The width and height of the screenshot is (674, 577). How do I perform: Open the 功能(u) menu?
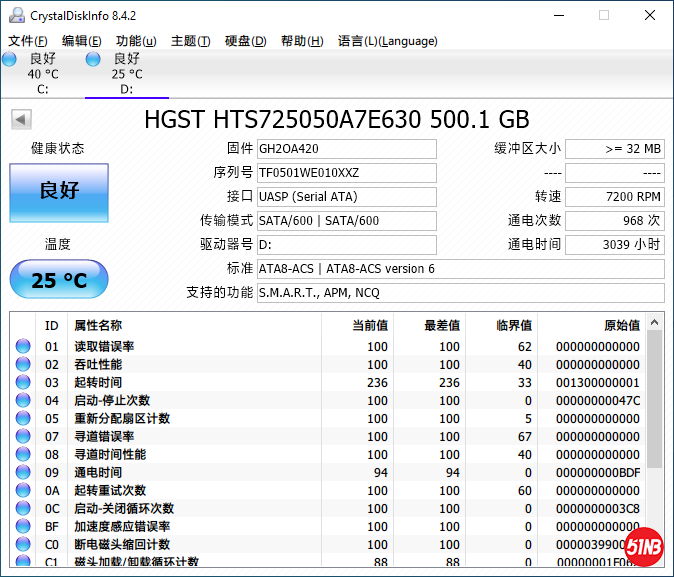[x=136, y=41]
